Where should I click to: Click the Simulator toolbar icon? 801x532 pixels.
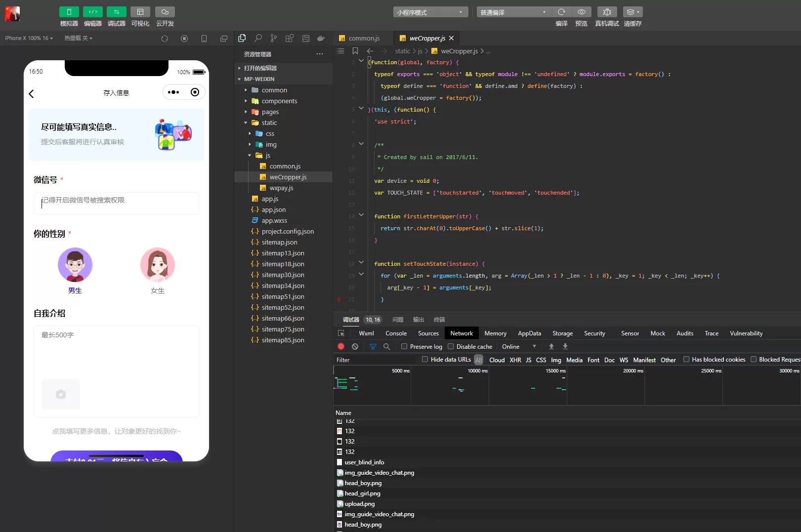pos(69,12)
